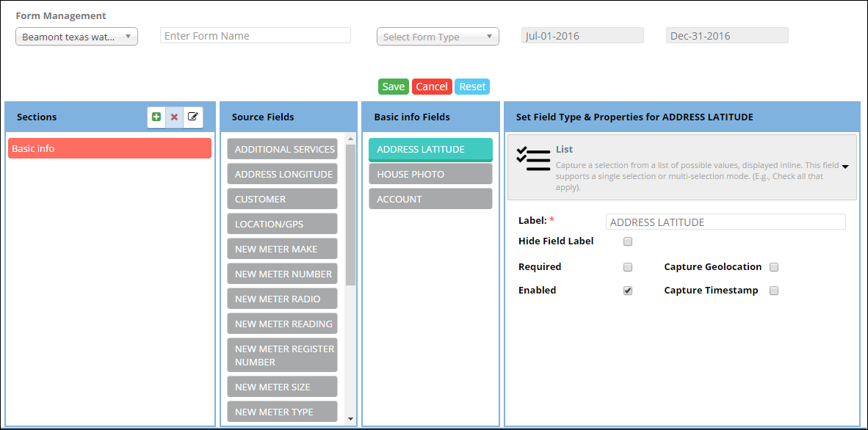Enable the Required checkbox
868x430 pixels.
tap(628, 267)
